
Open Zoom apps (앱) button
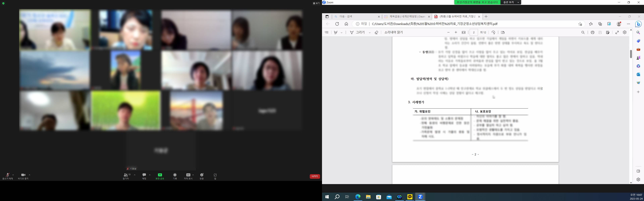[215, 176]
